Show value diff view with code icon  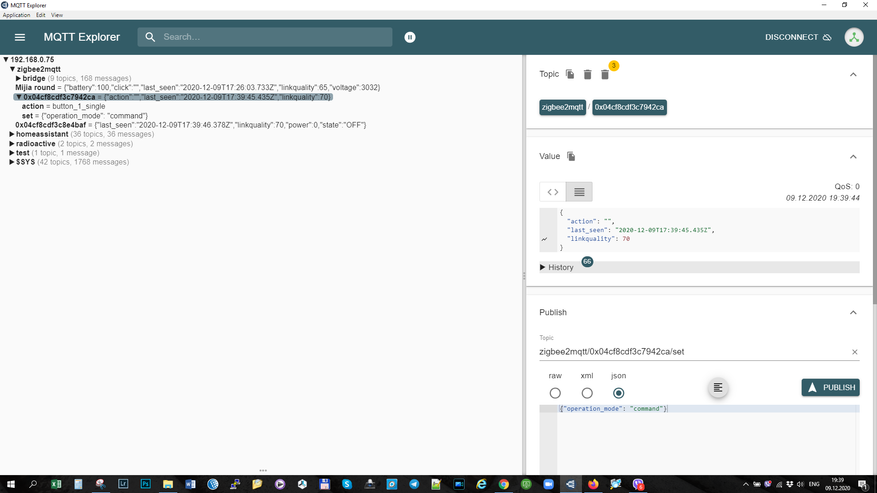point(553,192)
